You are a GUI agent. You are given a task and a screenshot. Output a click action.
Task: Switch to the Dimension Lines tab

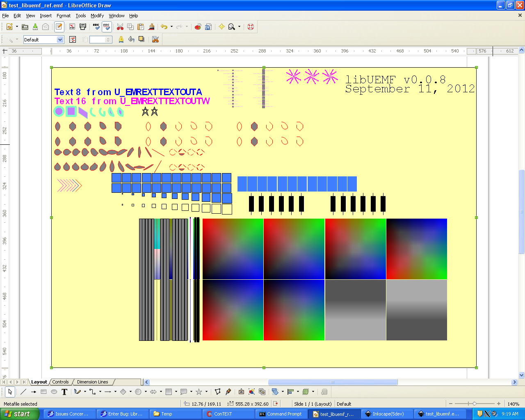[x=92, y=382]
